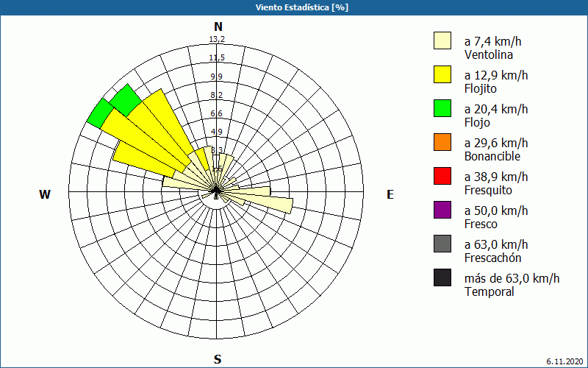
Task: Click the 'Ventolina' label
Action: (488, 54)
